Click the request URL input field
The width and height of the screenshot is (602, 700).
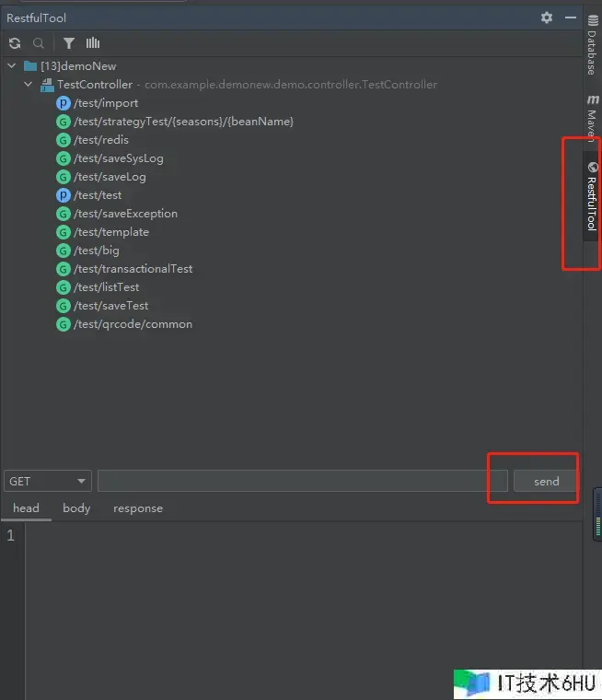[302, 481]
